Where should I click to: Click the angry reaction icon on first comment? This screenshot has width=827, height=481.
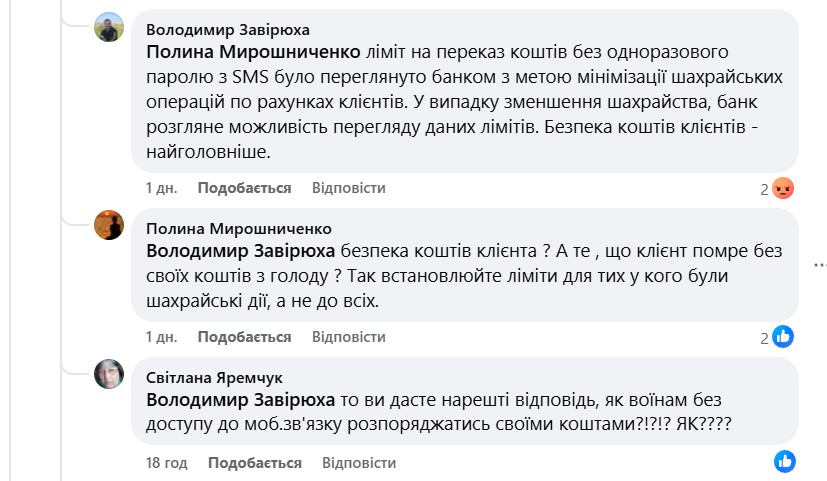(x=783, y=189)
